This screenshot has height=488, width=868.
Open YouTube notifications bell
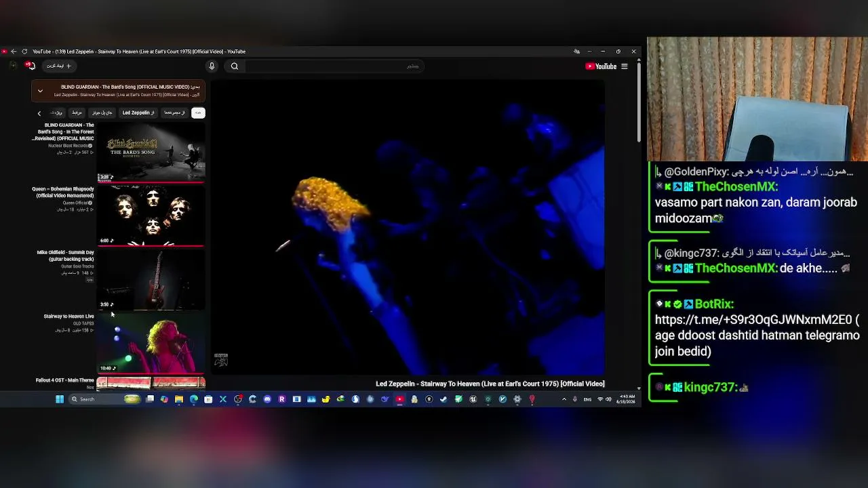click(30, 66)
